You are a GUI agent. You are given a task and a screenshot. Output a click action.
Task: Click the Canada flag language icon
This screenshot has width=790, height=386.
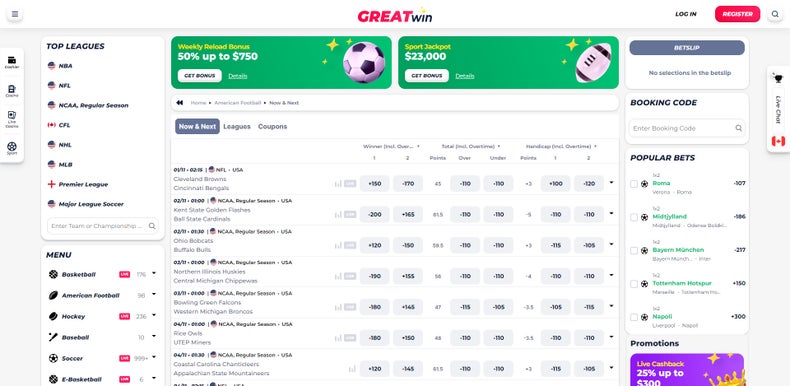(x=778, y=141)
